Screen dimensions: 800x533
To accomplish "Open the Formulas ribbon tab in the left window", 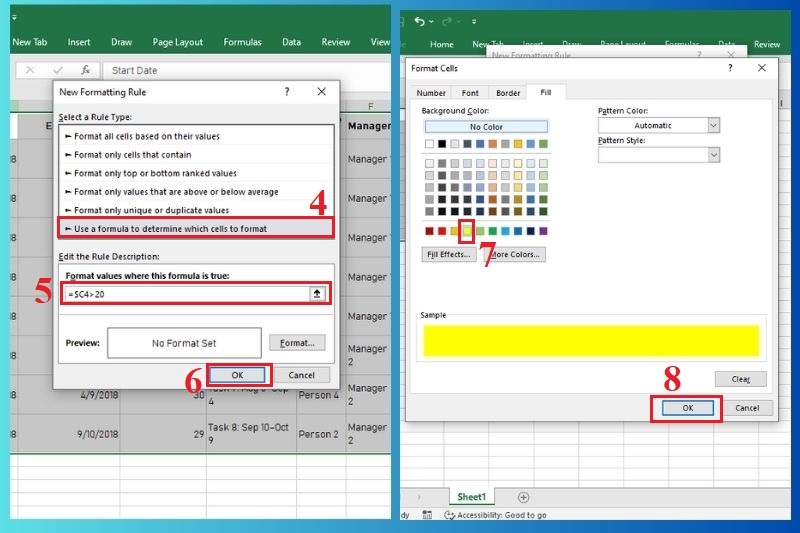I will click(242, 42).
